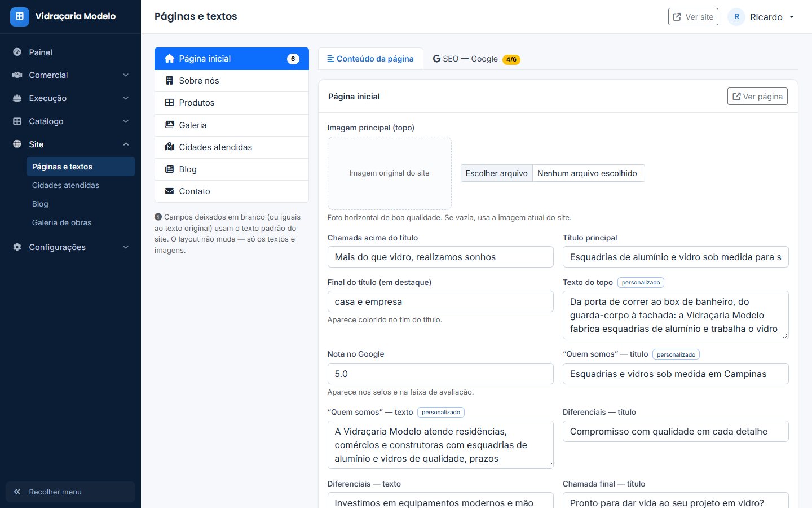Click the “Quem somos” — título input field
The image size is (812, 508).
pyautogui.click(x=676, y=374)
